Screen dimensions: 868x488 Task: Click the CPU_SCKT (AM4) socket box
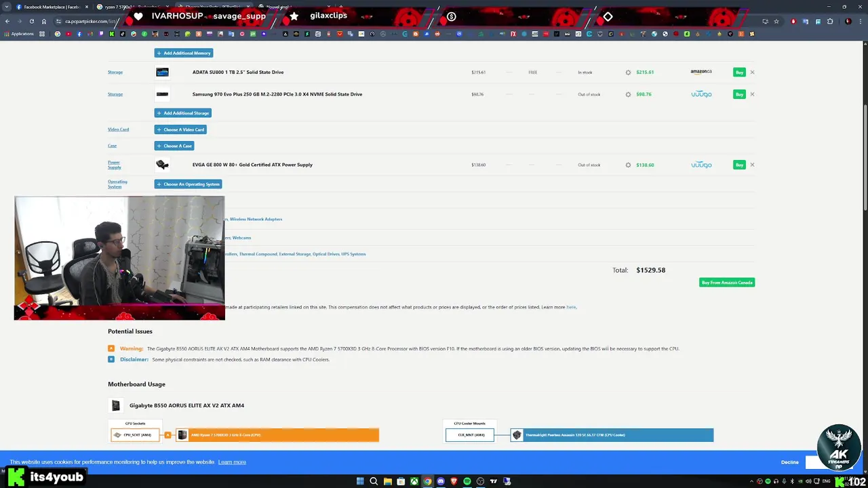[x=135, y=435]
